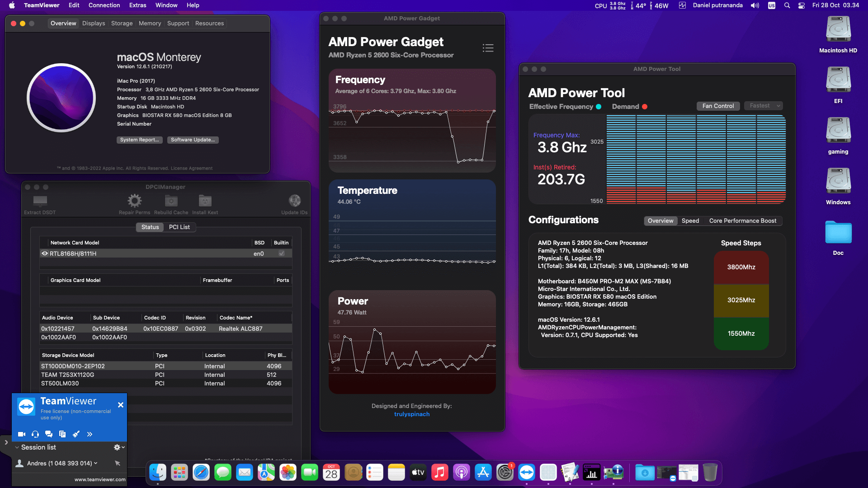Open the Music app in the Dock
The width and height of the screenshot is (868, 488).
(440, 473)
